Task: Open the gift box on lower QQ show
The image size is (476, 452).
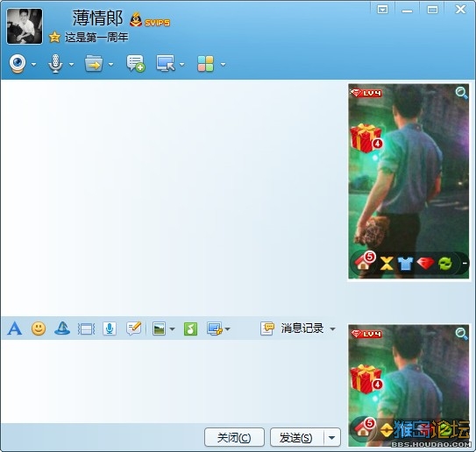Action: tap(366, 379)
